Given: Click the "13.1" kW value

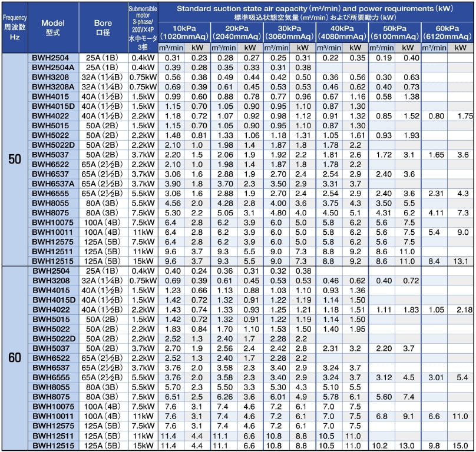Looking at the screenshot, I should click(x=461, y=261).
